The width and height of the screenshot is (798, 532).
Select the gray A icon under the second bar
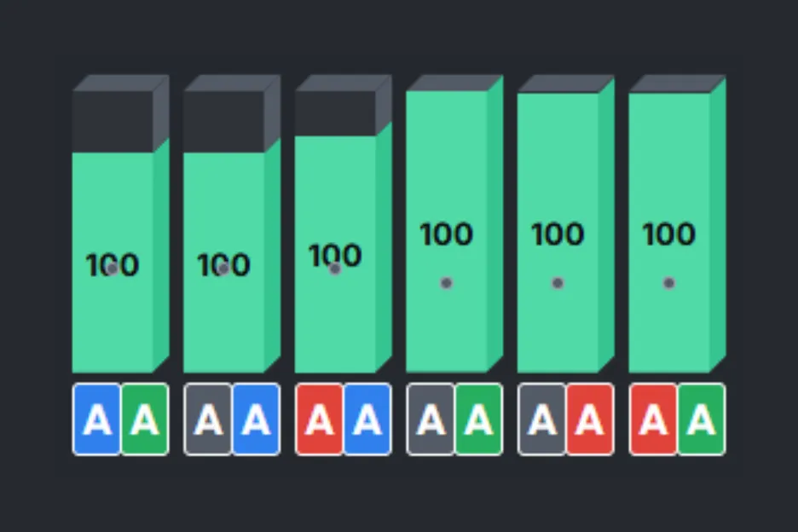tap(208, 419)
